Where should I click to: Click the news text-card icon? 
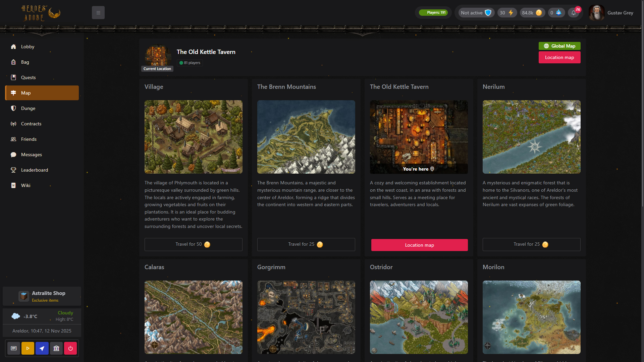pyautogui.click(x=14, y=348)
